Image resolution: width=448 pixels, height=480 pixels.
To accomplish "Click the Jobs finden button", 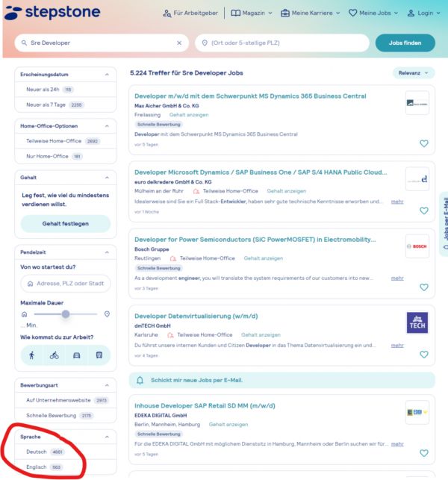I will coord(405,43).
